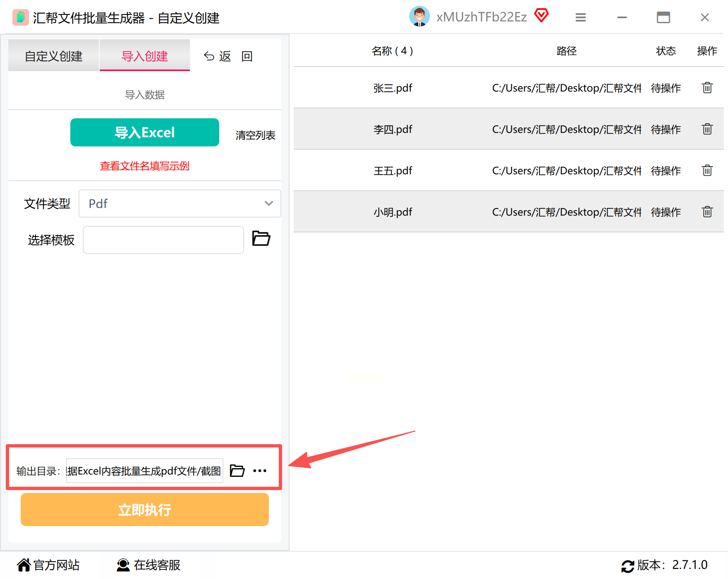Click the 导入Excel button

coord(145,132)
